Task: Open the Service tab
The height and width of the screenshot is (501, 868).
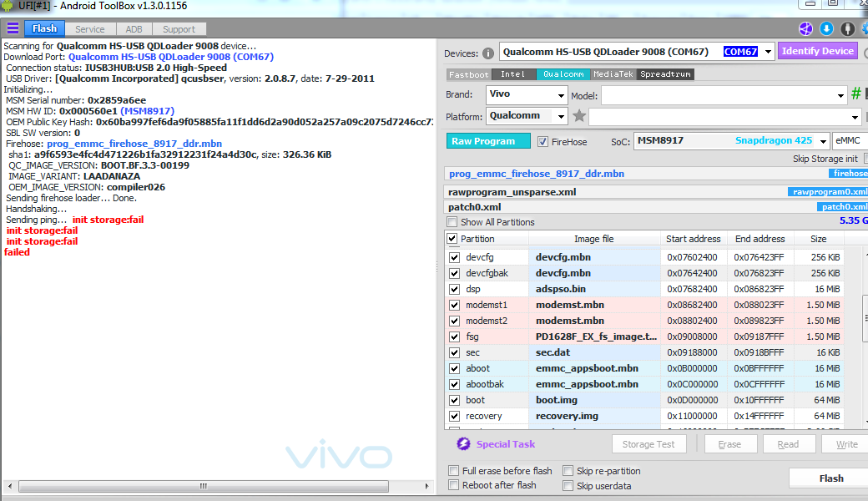Action: [x=89, y=29]
